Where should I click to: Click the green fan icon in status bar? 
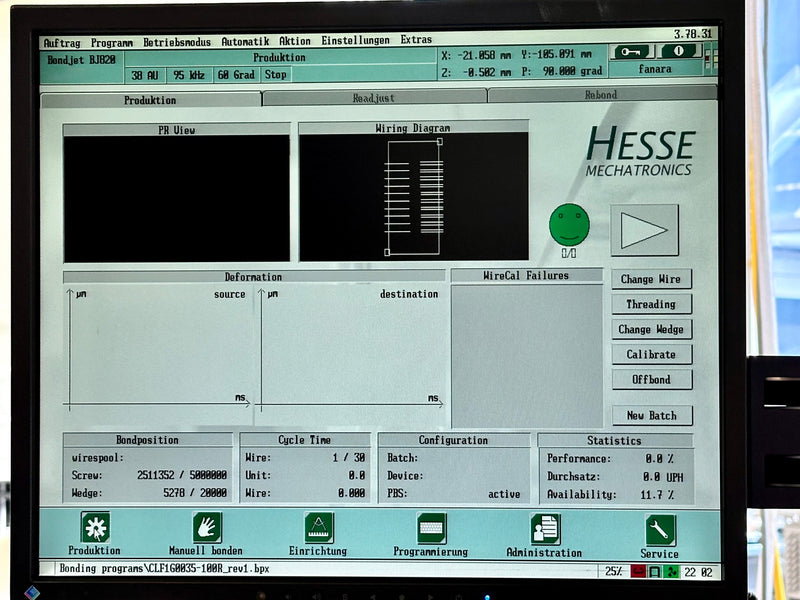coord(671,572)
